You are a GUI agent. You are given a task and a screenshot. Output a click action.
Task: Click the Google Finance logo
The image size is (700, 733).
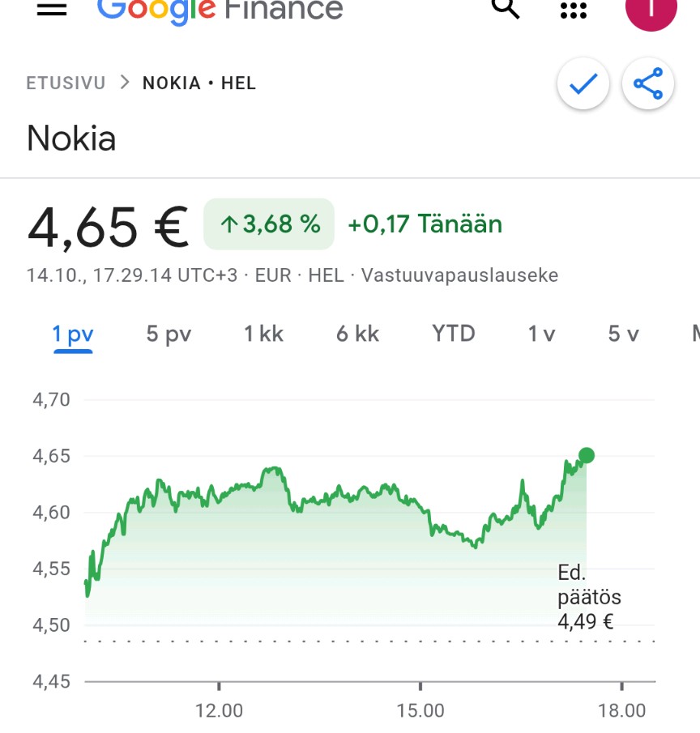point(220,8)
